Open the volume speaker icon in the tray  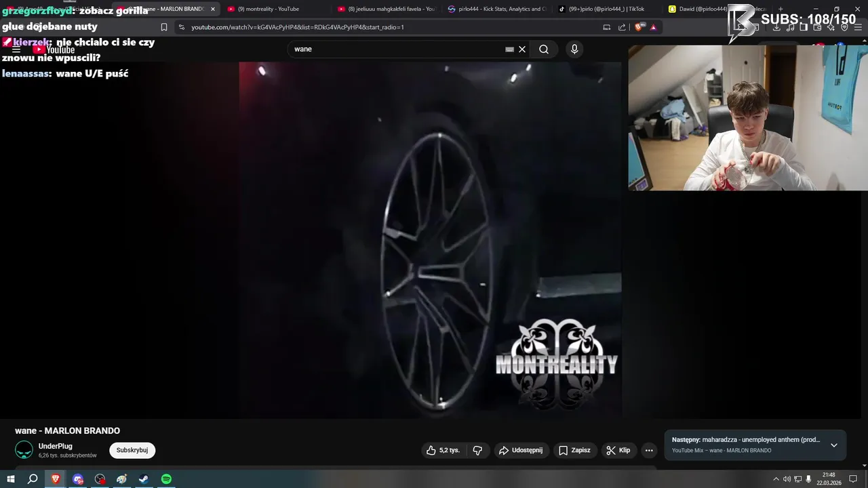coord(787,479)
